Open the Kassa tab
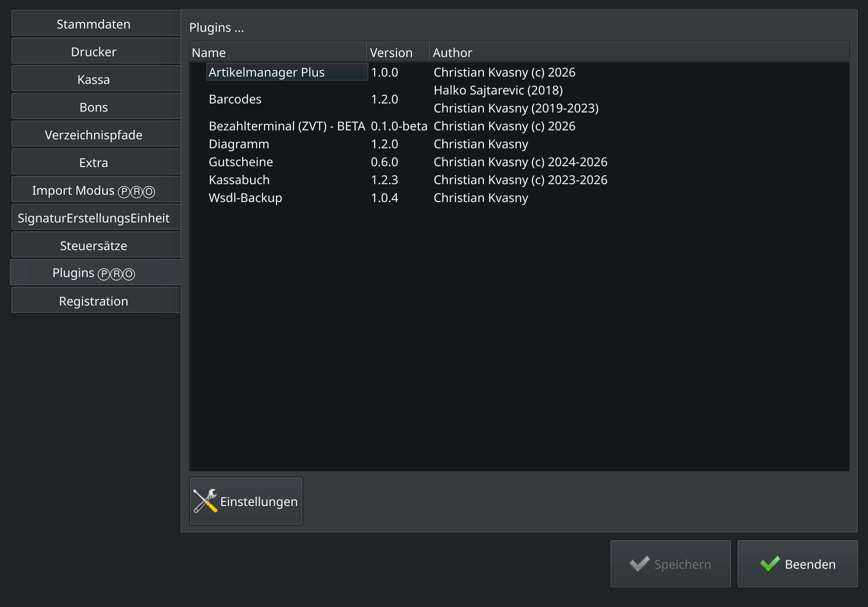The image size is (868, 607). (x=96, y=79)
